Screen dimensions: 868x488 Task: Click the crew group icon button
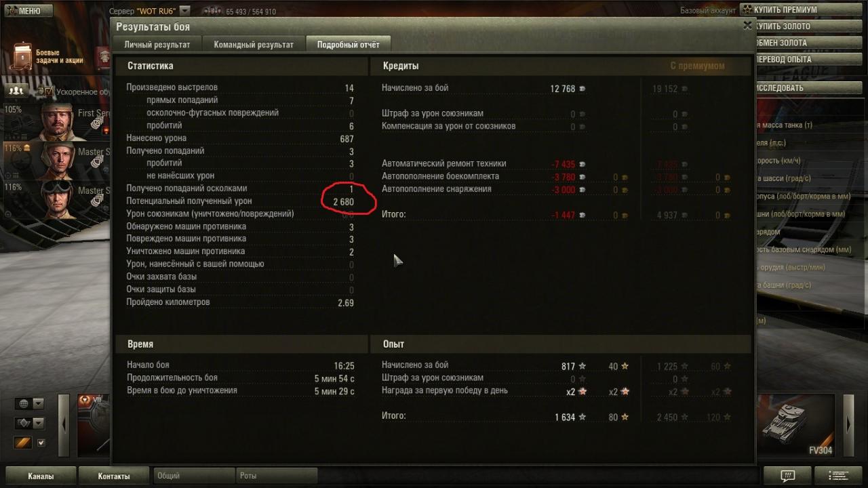[x=16, y=90]
